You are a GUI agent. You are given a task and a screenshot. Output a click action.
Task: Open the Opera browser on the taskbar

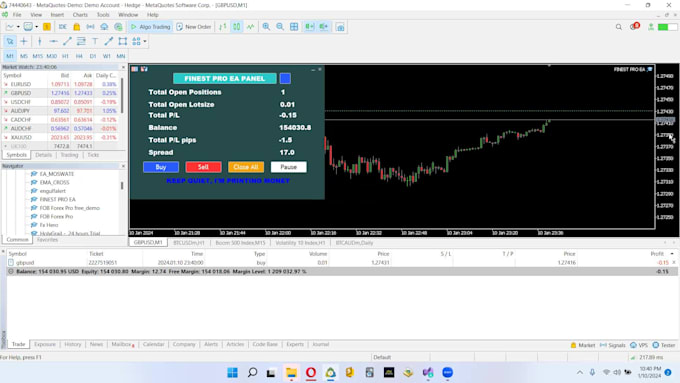pos(311,373)
